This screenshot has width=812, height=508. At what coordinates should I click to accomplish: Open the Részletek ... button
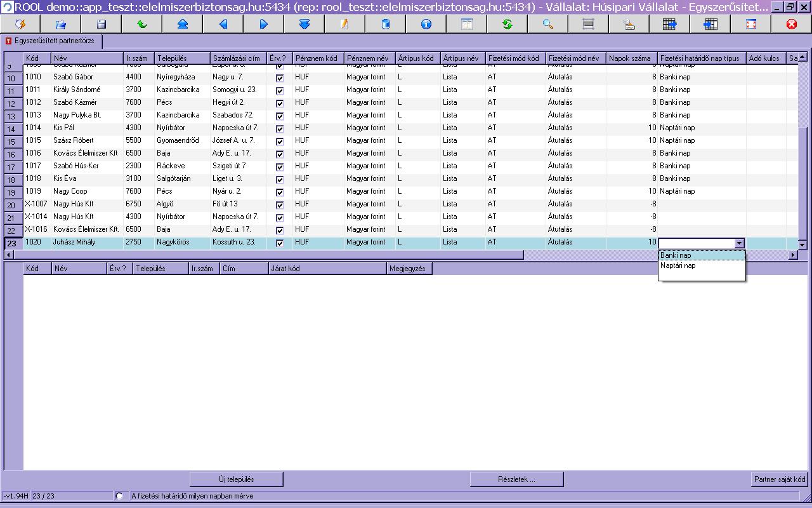517,479
